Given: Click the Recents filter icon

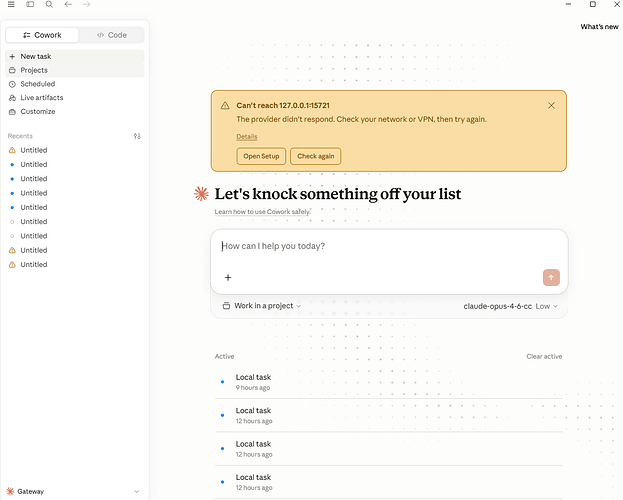Looking at the screenshot, I should (137, 136).
